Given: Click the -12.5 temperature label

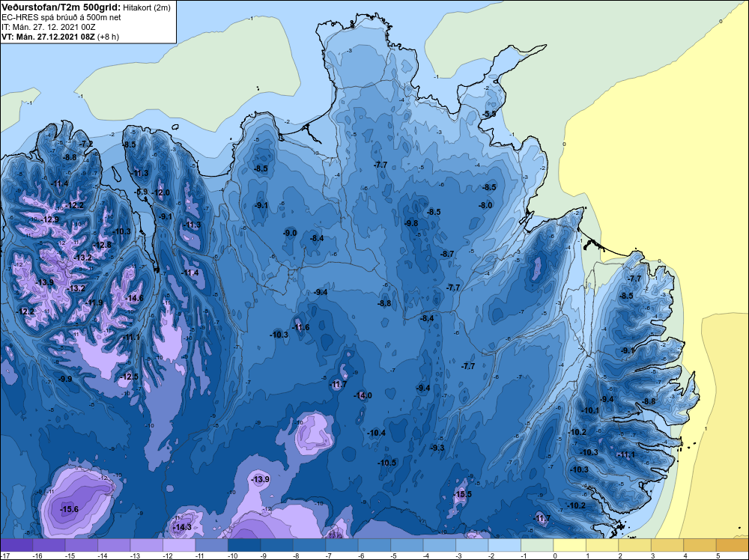Looking at the screenshot, I should 130,377.
